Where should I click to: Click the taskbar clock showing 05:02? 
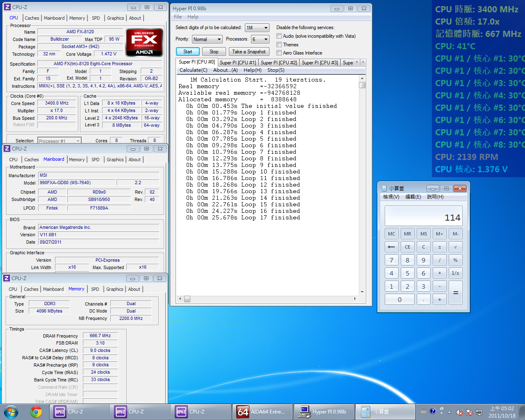click(502, 412)
